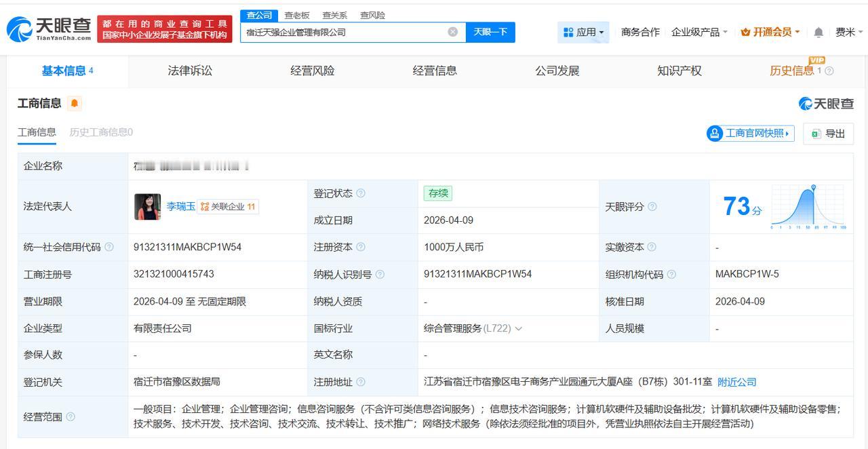Switch to 历史工商信息 sub-tab
Screen dimensions: 868x449
(x=101, y=132)
